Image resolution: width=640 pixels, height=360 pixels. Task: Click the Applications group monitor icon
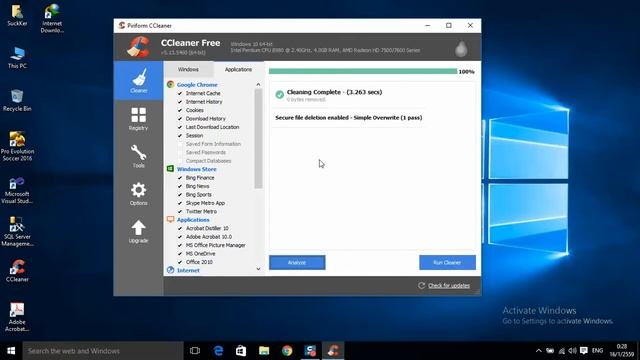pos(171,220)
